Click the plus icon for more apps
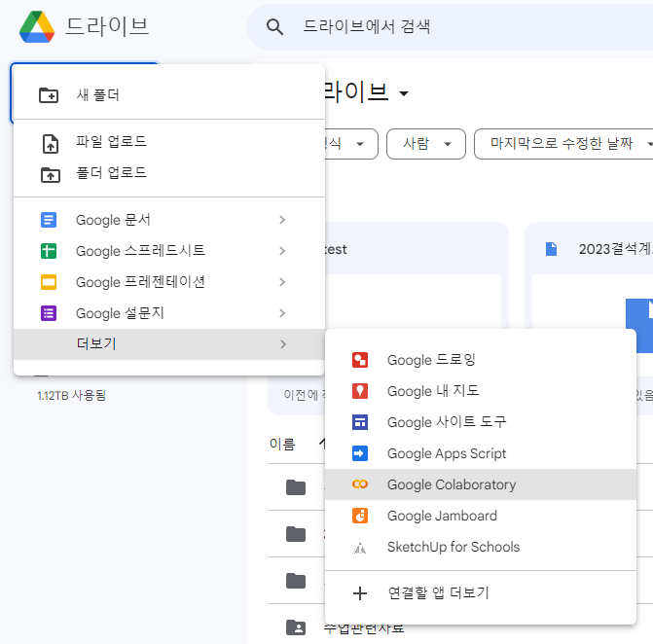Image resolution: width=653 pixels, height=644 pixels. pos(360,593)
